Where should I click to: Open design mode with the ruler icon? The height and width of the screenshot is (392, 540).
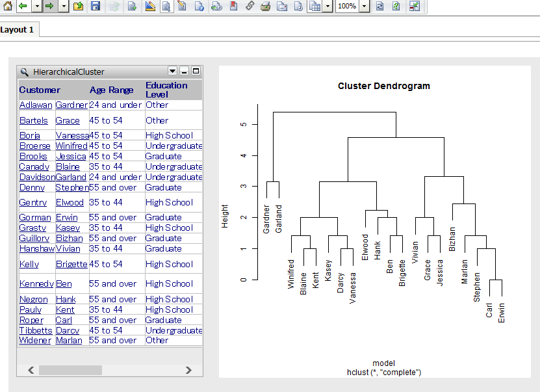pyautogui.click(x=149, y=6)
